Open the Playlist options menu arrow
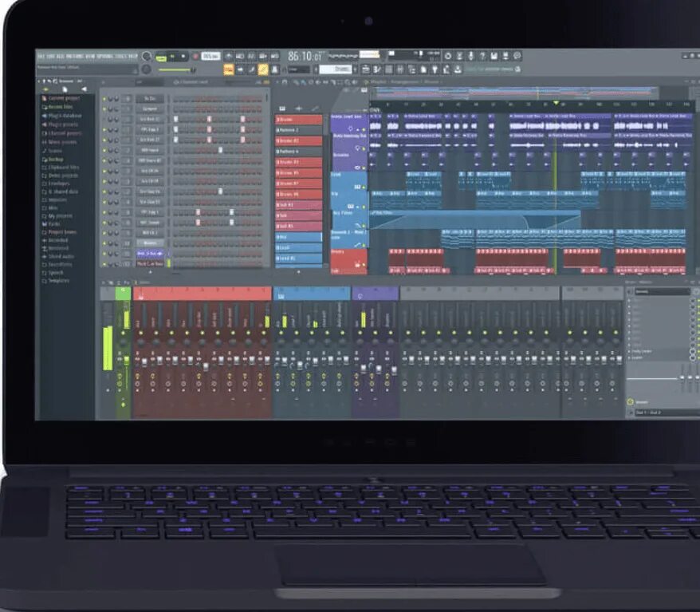The height and width of the screenshot is (612, 700). (x=277, y=82)
